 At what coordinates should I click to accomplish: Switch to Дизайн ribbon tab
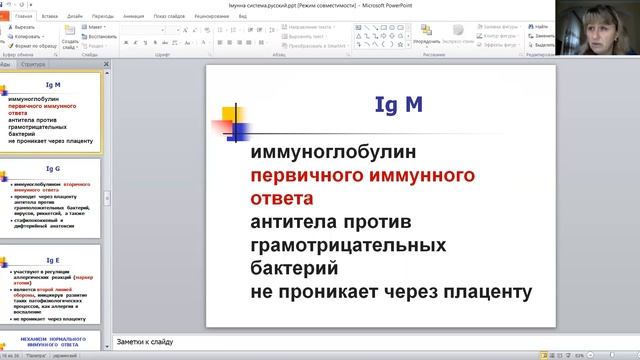point(75,16)
